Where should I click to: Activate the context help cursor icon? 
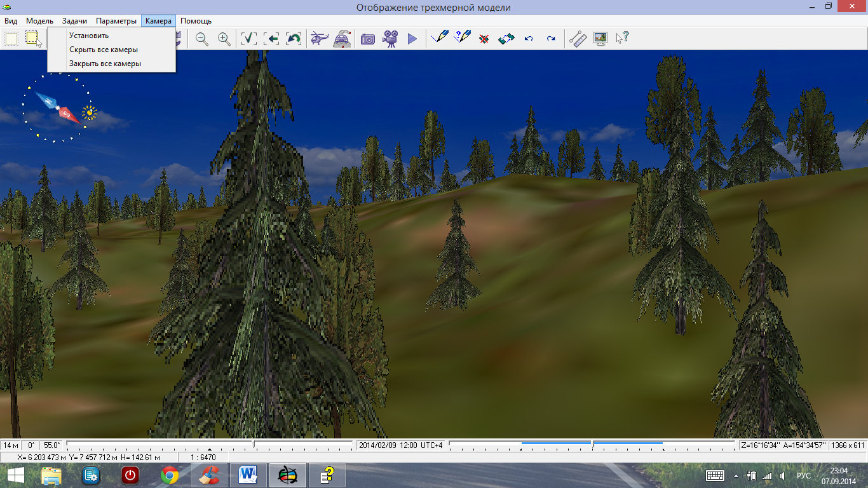point(622,38)
